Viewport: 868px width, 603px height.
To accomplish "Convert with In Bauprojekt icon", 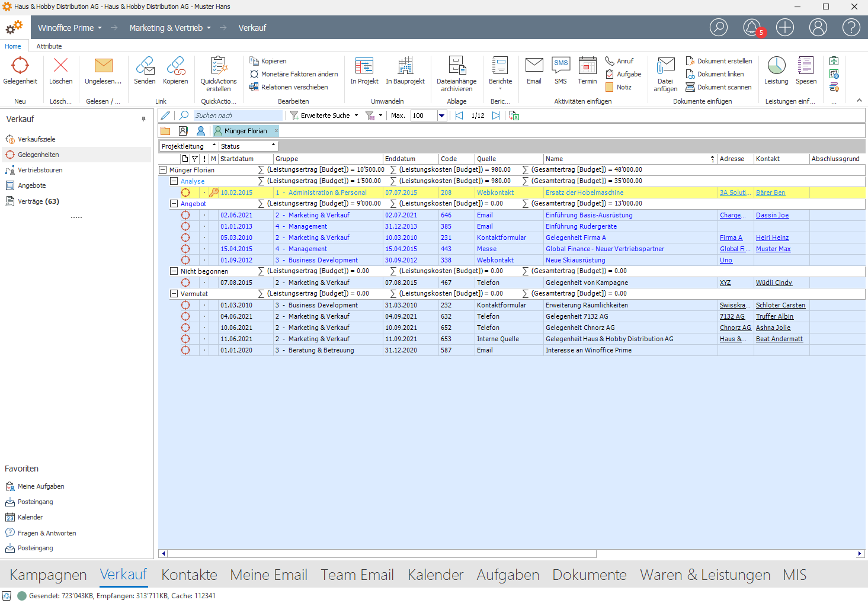I will (405, 71).
